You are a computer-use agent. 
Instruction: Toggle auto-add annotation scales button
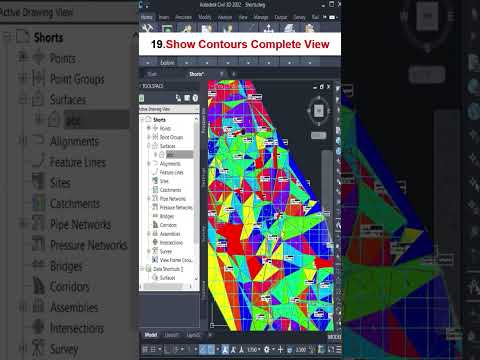click(x=234, y=349)
